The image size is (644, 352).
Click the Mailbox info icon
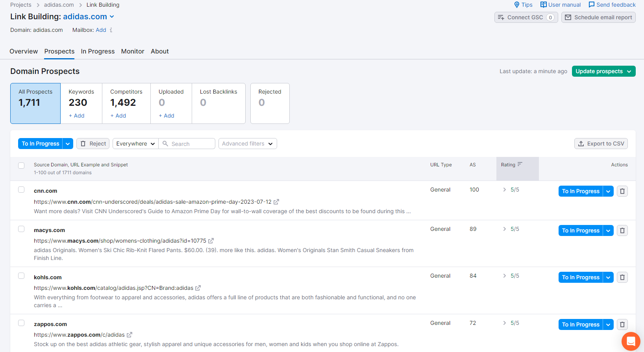111,30
